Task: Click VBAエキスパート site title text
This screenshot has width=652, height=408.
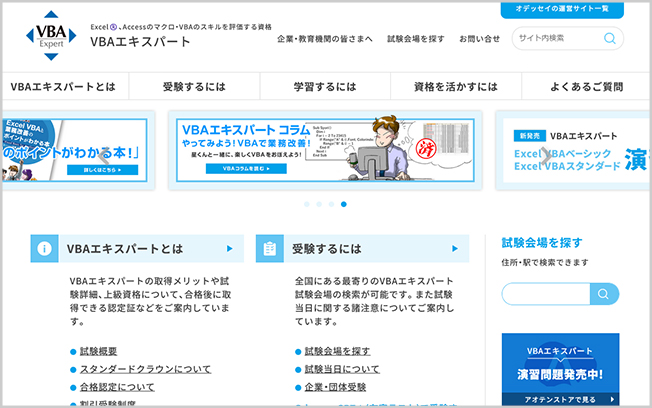Action: pyautogui.click(x=140, y=42)
